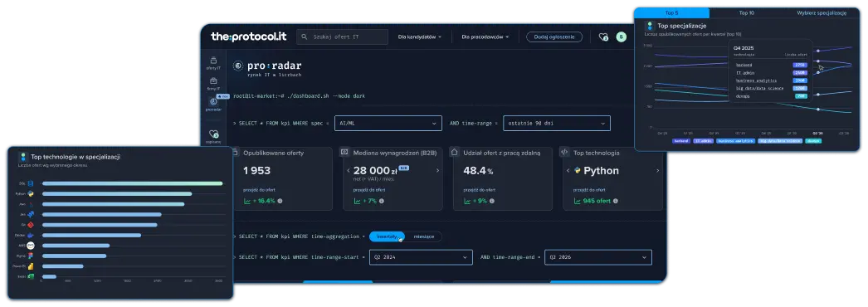Click previous arrow on Mediana wynagrodzeń card
Screen dimensions: 868x307
tap(349, 170)
